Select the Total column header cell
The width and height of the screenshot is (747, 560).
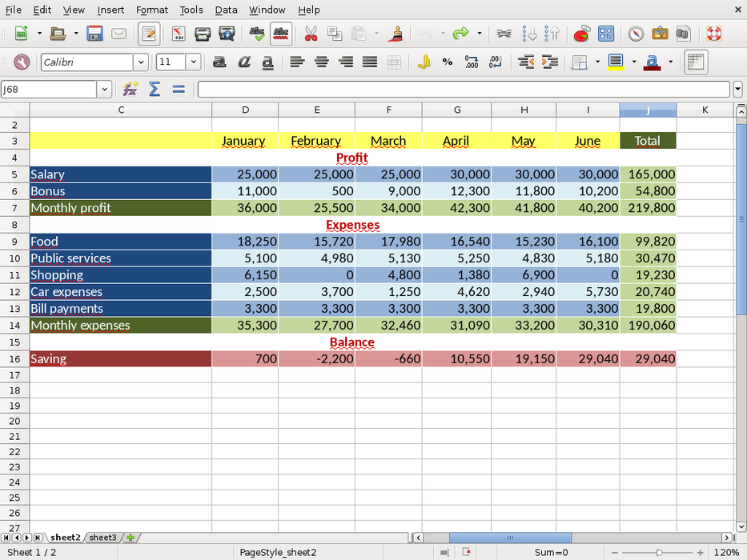tap(647, 141)
